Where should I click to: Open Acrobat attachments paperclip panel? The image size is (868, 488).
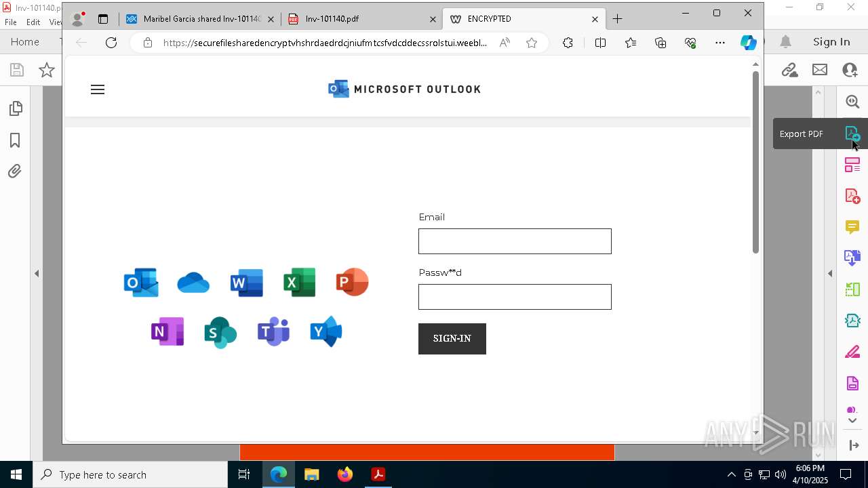click(15, 171)
